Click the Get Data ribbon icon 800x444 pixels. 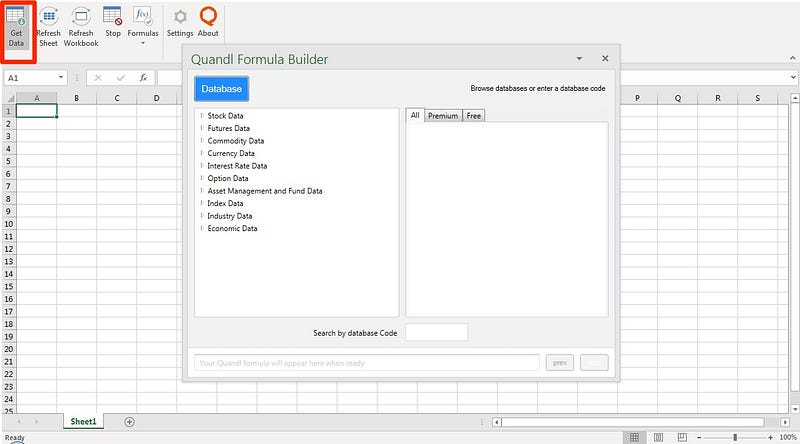[x=16, y=28]
